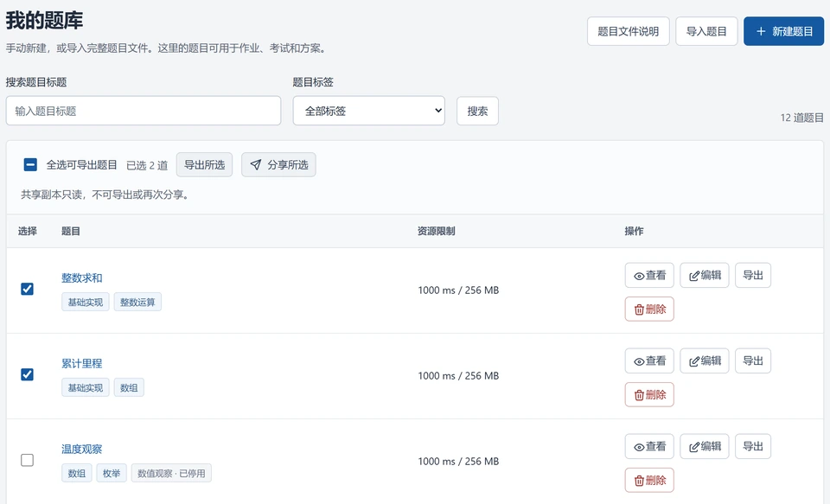The image size is (830, 504).
Task: Click the 搜索题目标题 field label
Action: pos(36,82)
